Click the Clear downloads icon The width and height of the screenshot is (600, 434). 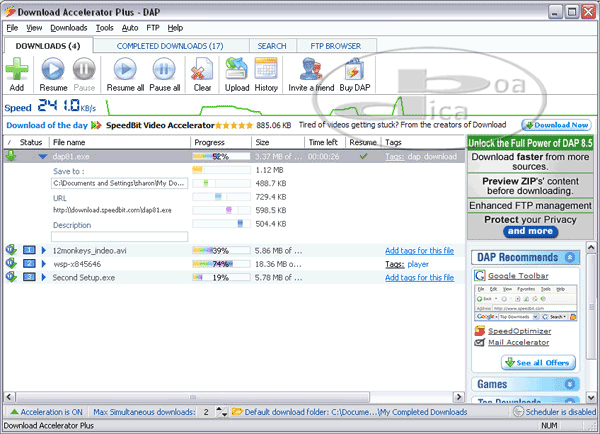(202, 69)
